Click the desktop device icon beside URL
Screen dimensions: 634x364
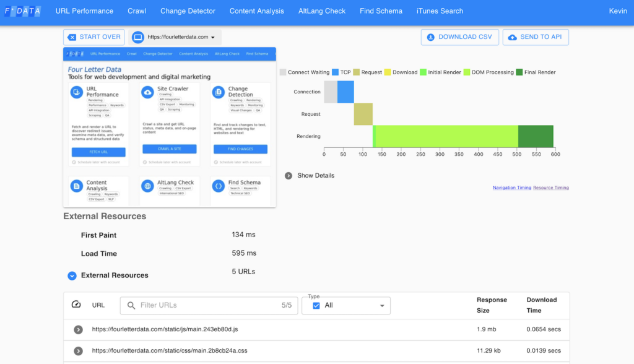(x=137, y=37)
